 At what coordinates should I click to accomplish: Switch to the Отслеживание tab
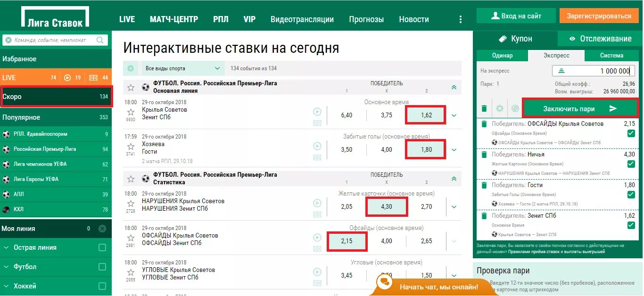click(x=600, y=39)
